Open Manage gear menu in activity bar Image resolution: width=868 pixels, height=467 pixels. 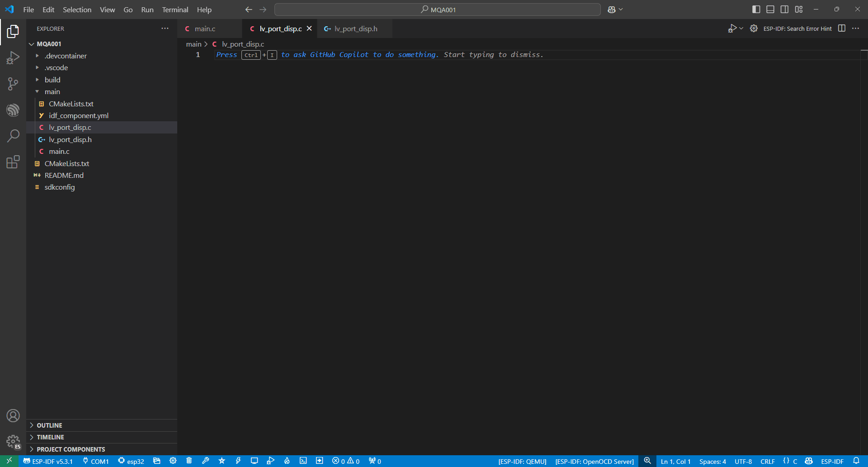coord(13,442)
